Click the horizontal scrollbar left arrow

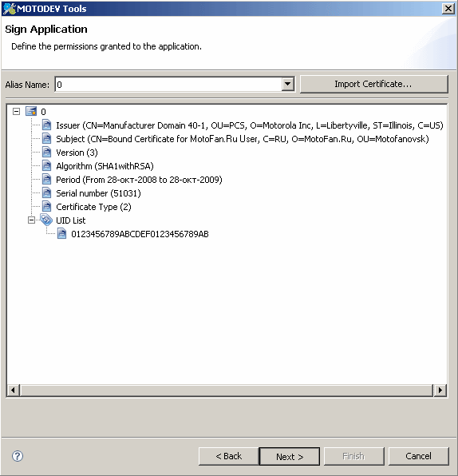click(13, 390)
